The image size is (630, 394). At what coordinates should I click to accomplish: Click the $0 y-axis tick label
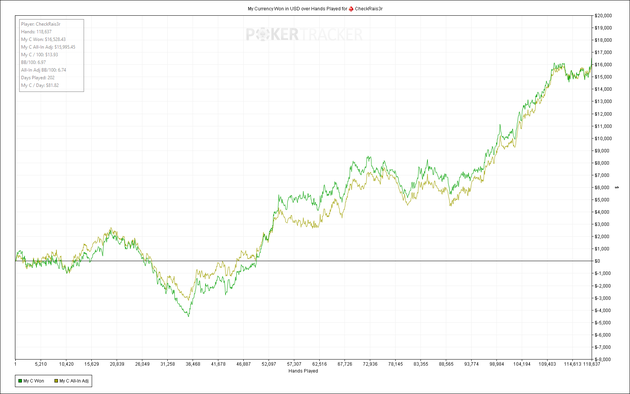[597, 261]
